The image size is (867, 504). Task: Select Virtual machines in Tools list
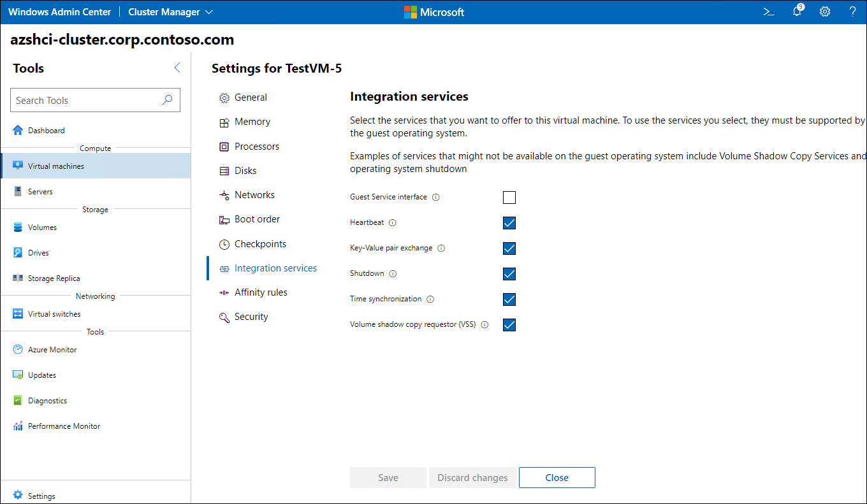click(96, 166)
